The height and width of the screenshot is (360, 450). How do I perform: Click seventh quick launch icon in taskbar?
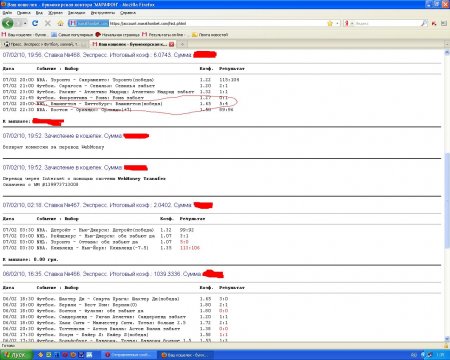pyautogui.click(x=89, y=355)
